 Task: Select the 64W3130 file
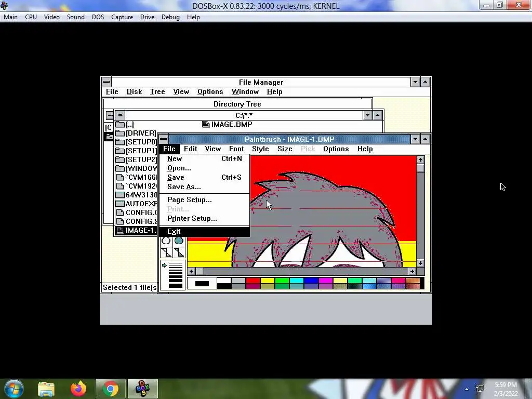(x=137, y=195)
